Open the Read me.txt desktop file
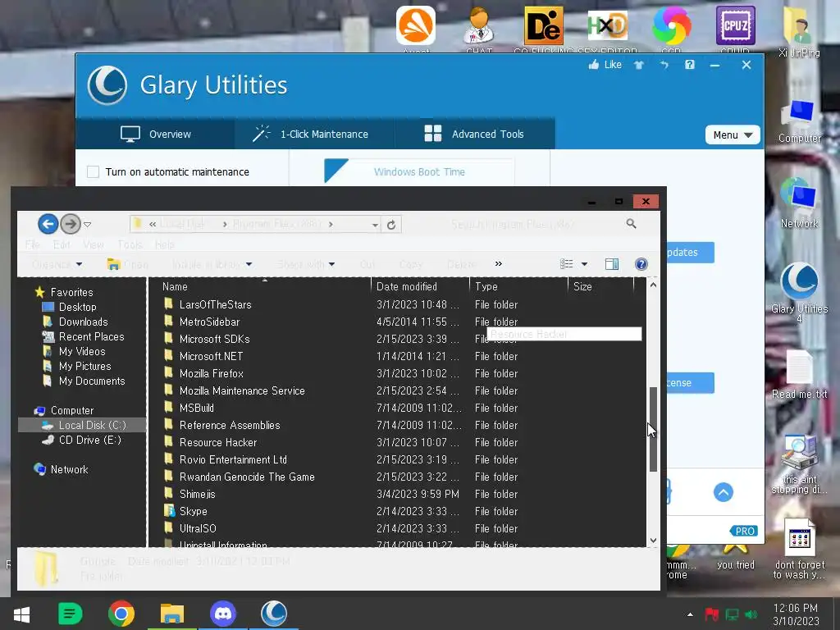 (799, 374)
